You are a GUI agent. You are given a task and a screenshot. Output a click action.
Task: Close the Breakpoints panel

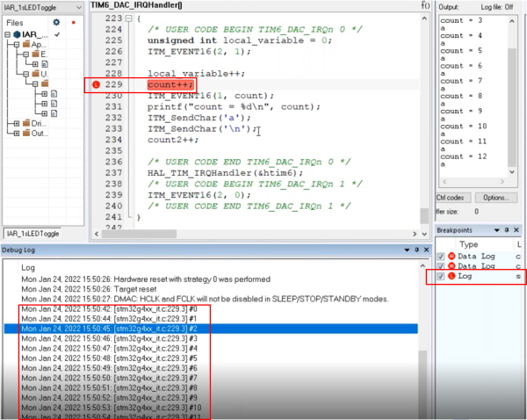tap(516, 230)
